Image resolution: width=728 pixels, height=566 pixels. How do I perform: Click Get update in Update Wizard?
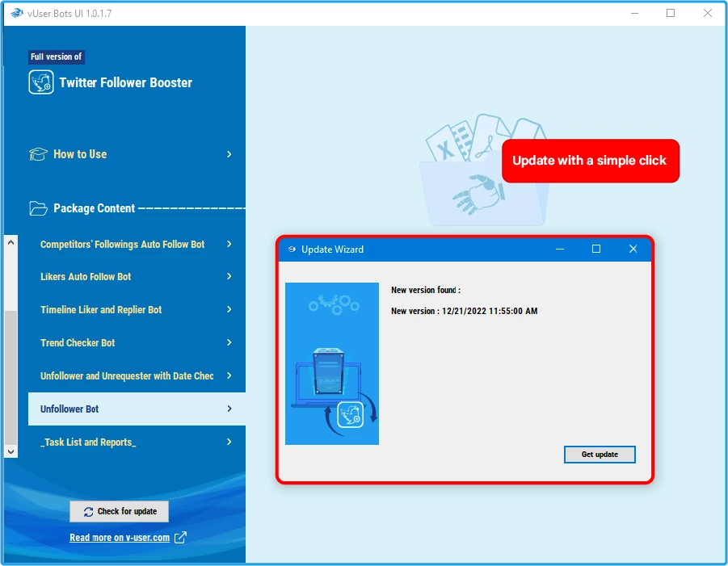click(600, 455)
